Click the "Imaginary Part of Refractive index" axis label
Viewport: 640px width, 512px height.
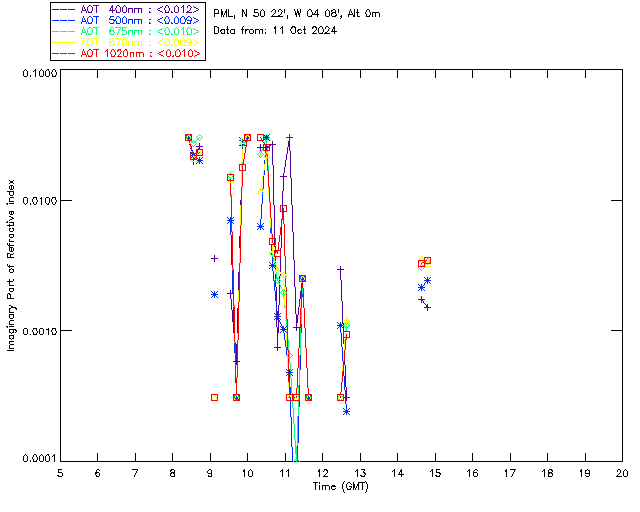coord(11,265)
